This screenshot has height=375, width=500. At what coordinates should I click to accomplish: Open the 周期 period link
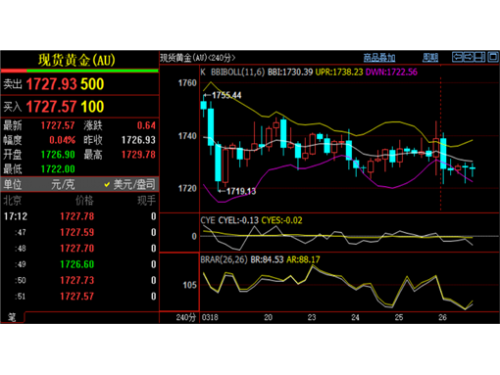pyautogui.click(x=430, y=58)
